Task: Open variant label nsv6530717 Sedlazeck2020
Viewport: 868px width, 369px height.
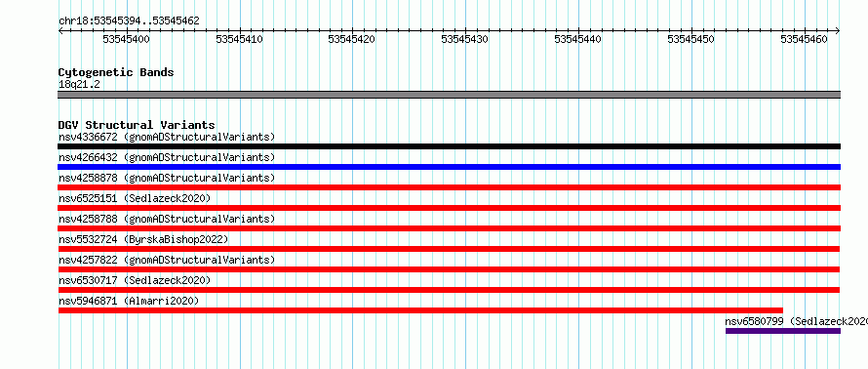Action: (x=135, y=280)
